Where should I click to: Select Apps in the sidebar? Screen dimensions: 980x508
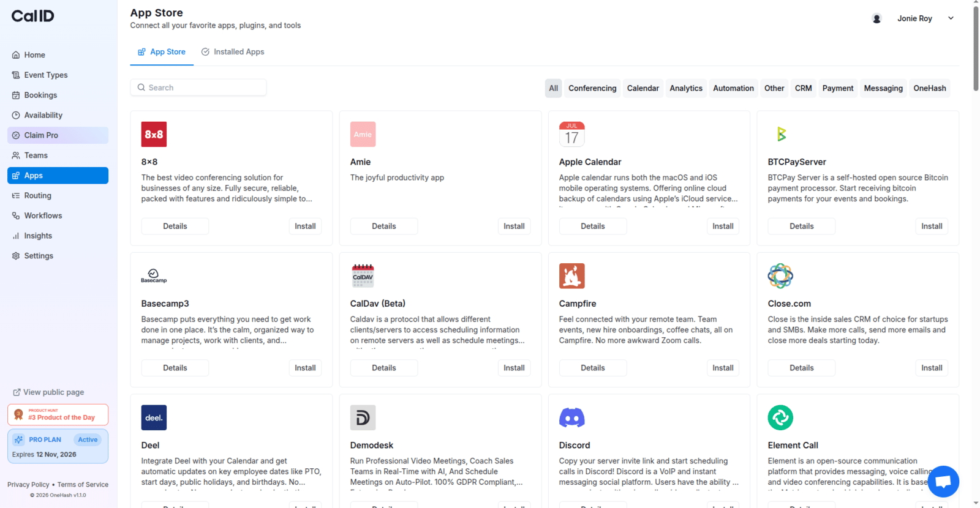58,176
